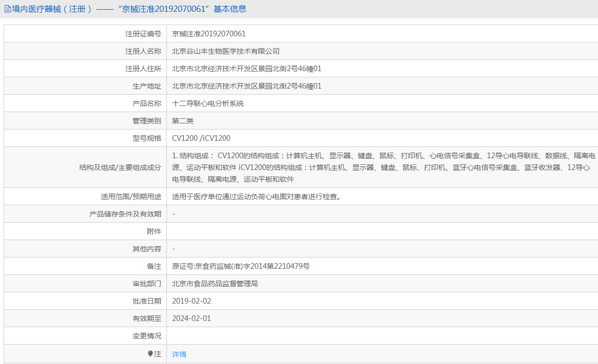Select model value CV1200 /iCV1200
The height and width of the screenshot is (364, 598).
pyautogui.click(x=201, y=138)
